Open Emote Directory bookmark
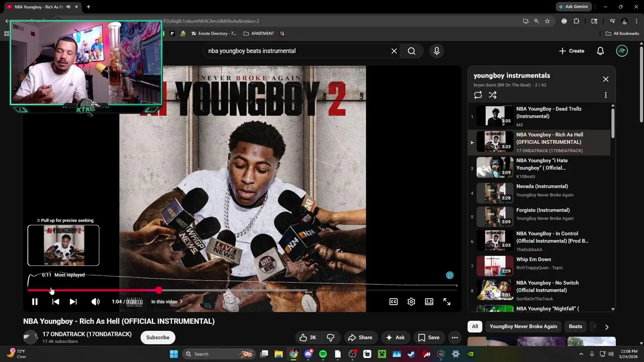 coord(213,34)
